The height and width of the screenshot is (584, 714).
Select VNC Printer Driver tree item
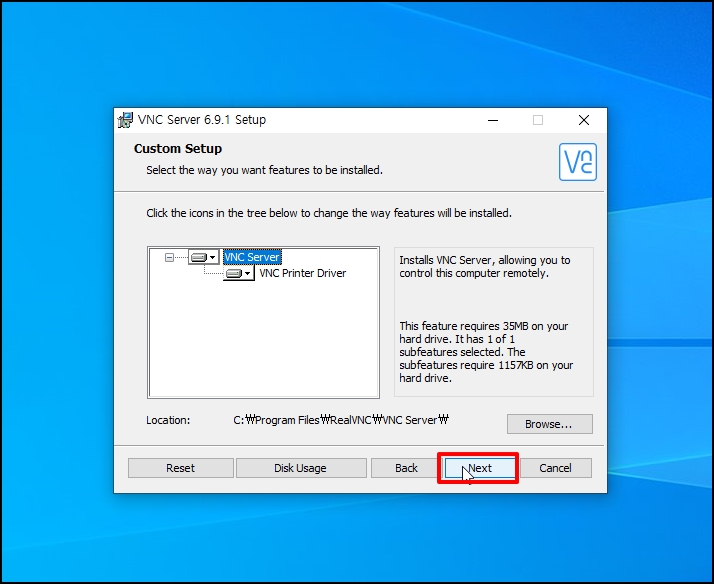pyautogui.click(x=302, y=273)
